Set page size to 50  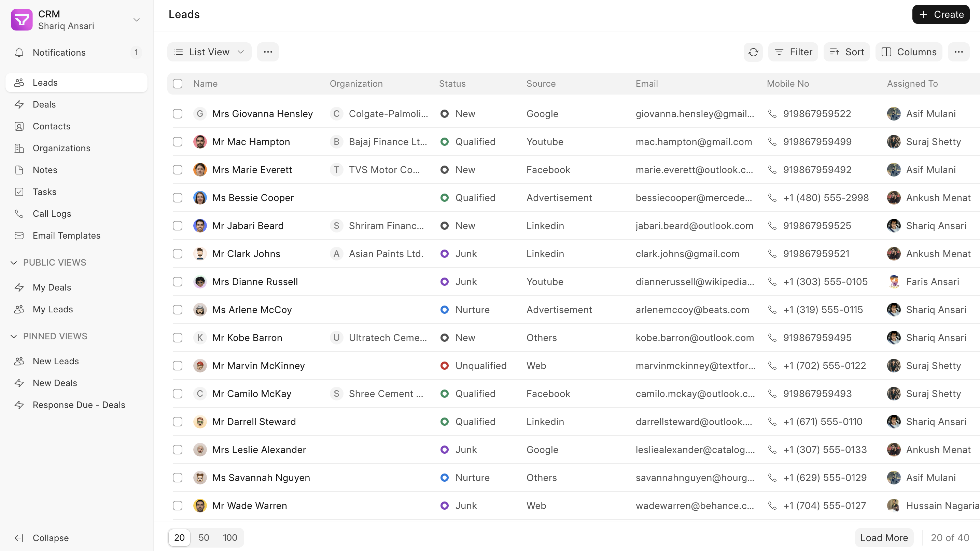[x=204, y=538]
